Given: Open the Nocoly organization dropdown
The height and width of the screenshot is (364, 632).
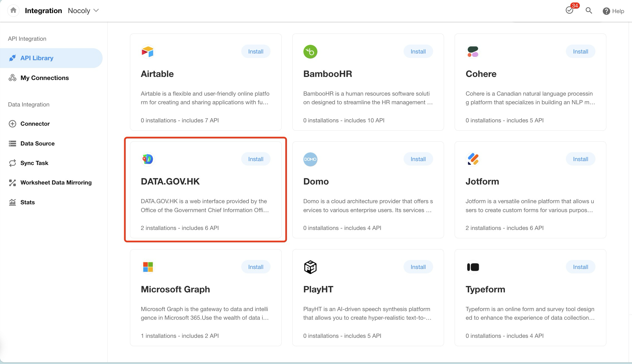Looking at the screenshot, I should tap(83, 11).
